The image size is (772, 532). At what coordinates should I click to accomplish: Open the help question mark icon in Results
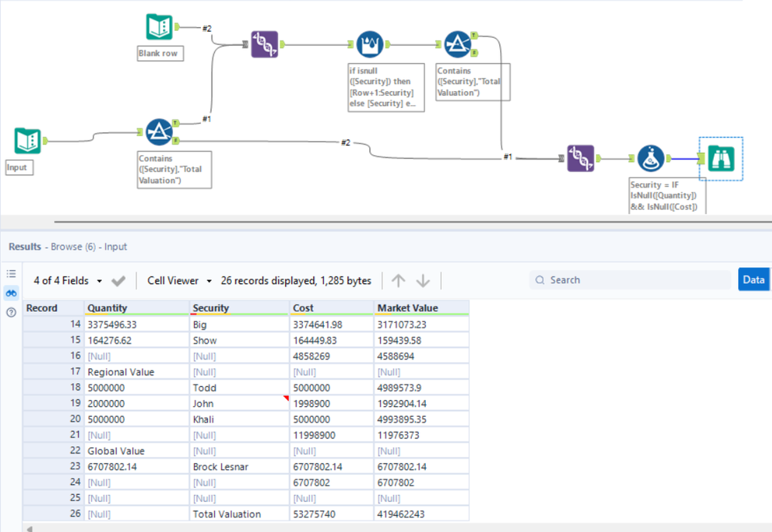click(x=12, y=313)
